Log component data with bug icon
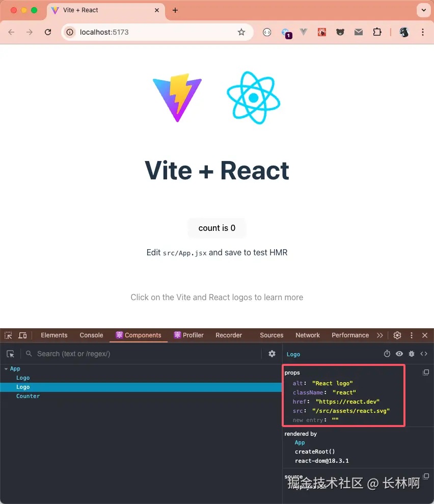The image size is (434, 504). pos(412,354)
